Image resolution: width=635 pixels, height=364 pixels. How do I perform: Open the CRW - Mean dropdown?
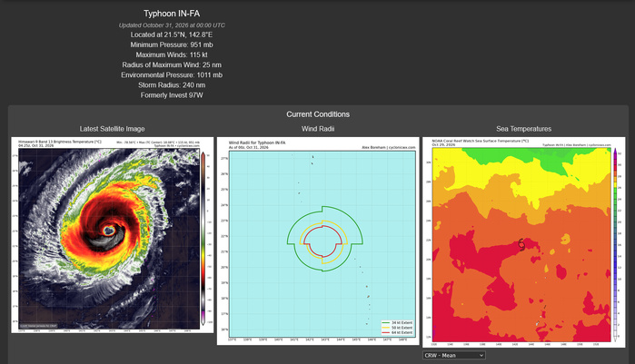(454, 355)
